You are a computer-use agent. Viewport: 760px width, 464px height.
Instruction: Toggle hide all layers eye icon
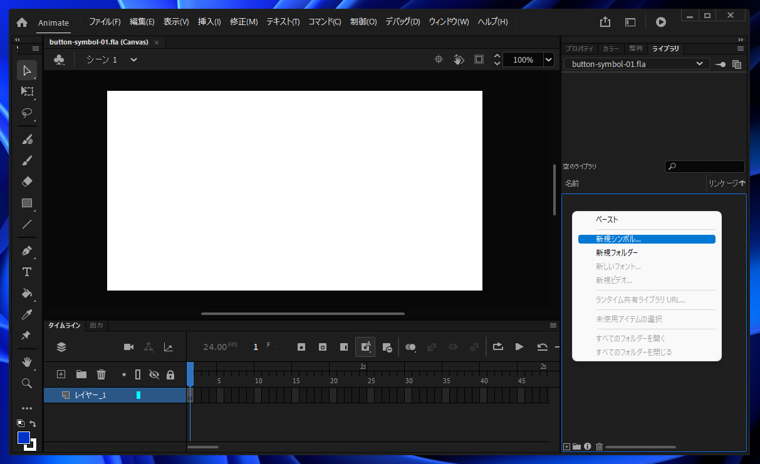pos(154,374)
